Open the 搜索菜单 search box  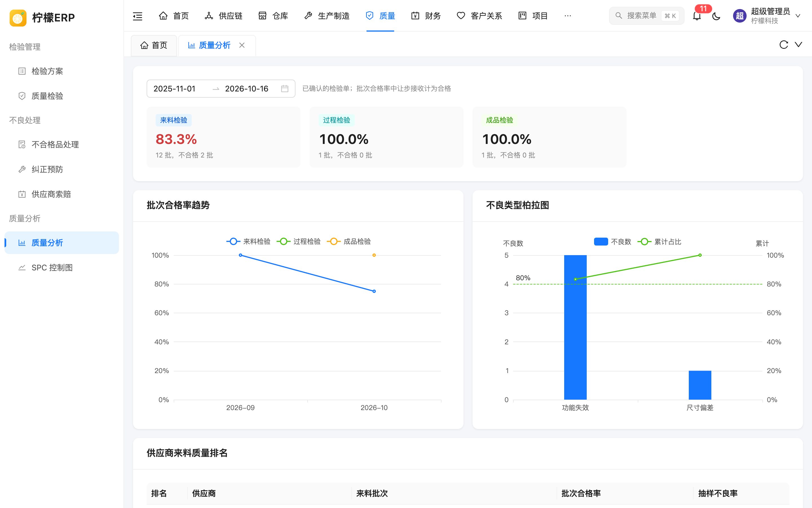coord(646,16)
